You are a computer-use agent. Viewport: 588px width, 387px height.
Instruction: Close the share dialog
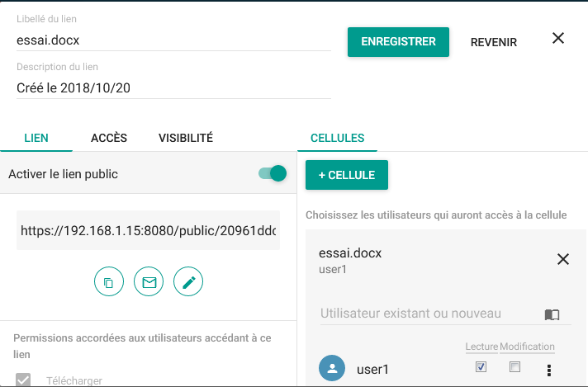click(558, 38)
